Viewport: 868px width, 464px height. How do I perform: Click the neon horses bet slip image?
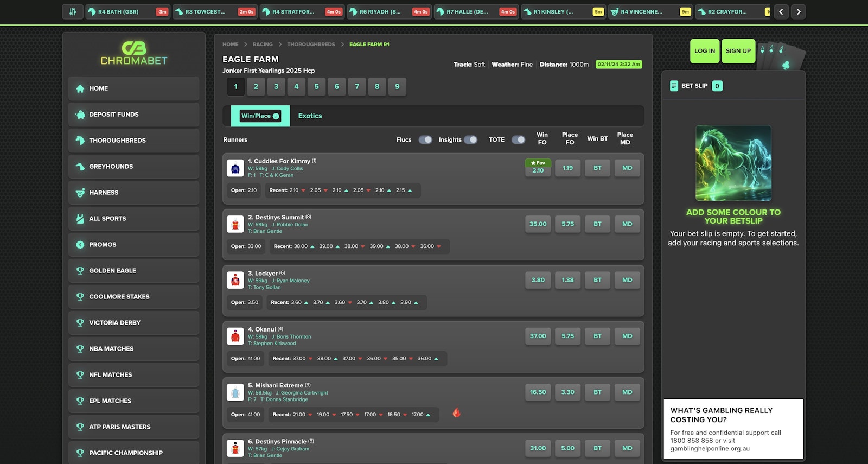point(733,163)
